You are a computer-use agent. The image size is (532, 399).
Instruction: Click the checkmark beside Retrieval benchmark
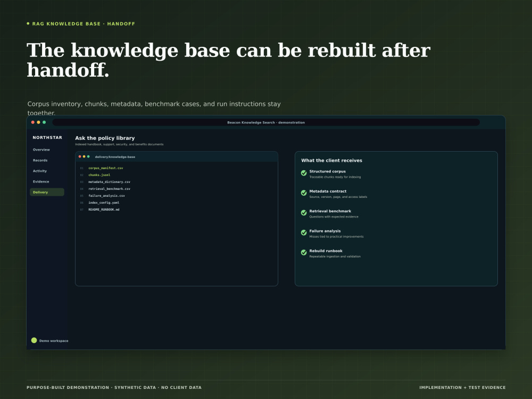click(x=304, y=213)
